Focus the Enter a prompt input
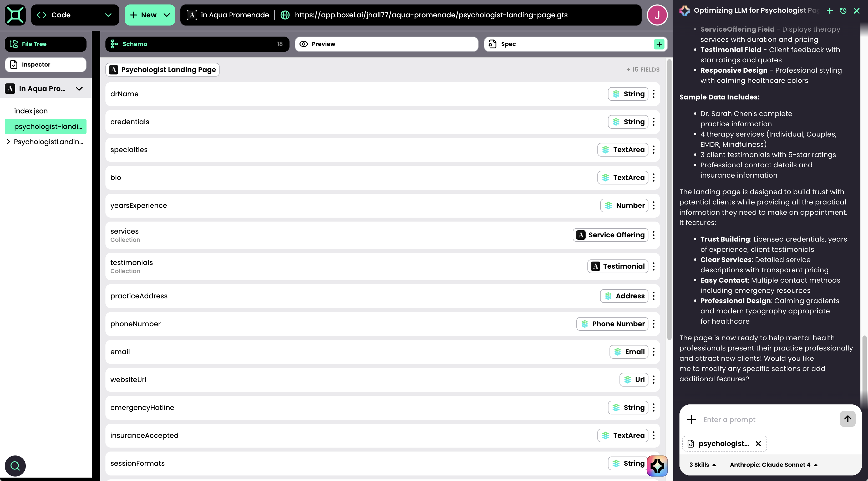 pyautogui.click(x=768, y=420)
